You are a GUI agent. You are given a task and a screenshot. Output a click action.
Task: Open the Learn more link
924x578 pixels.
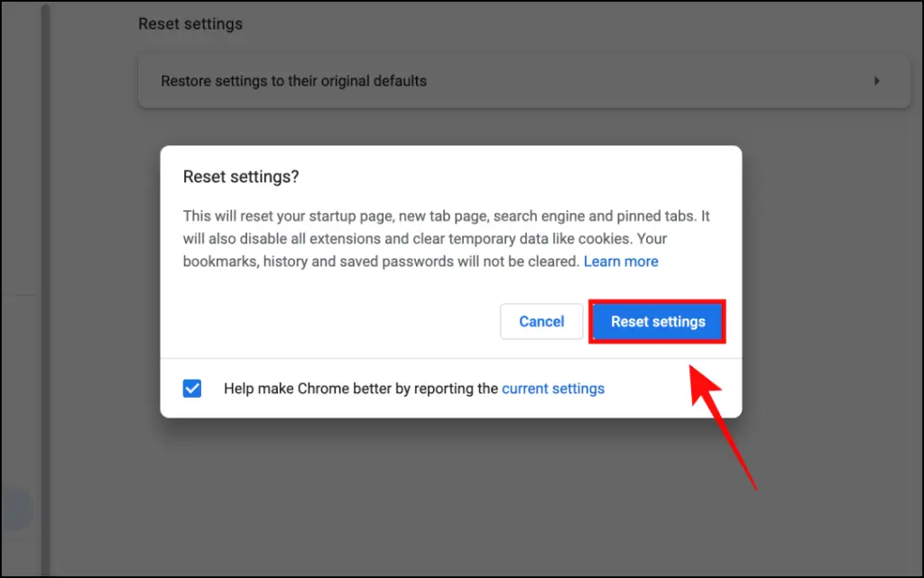(x=621, y=261)
